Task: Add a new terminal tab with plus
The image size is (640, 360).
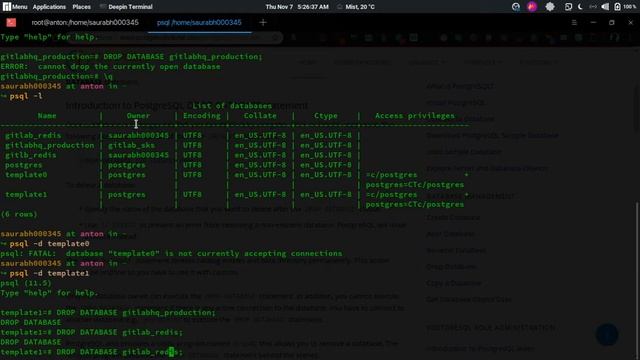Action: pos(263,22)
